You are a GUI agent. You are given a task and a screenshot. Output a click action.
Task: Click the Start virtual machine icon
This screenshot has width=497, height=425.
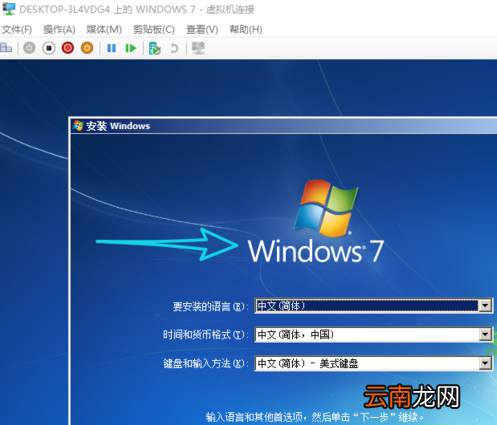tap(29, 48)
